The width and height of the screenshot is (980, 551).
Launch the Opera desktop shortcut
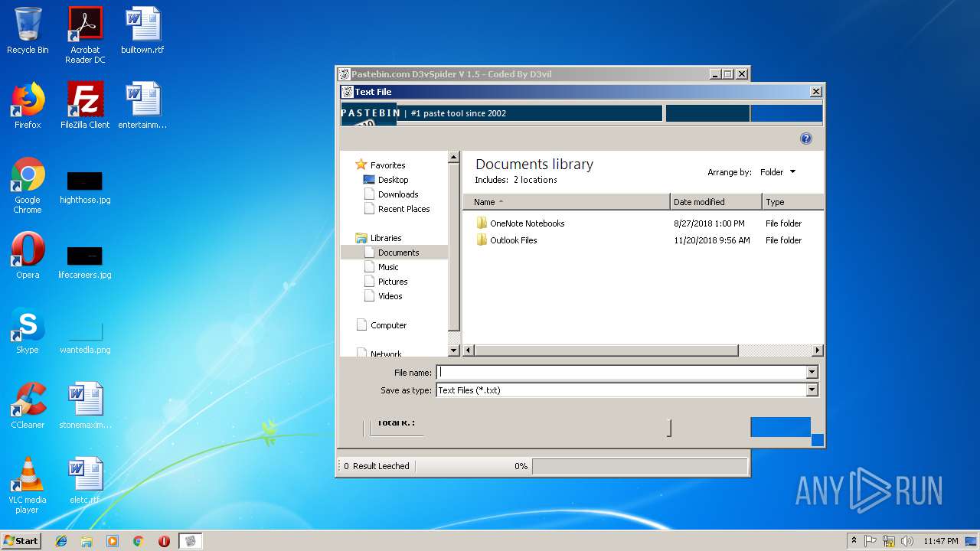click(28, 256)
